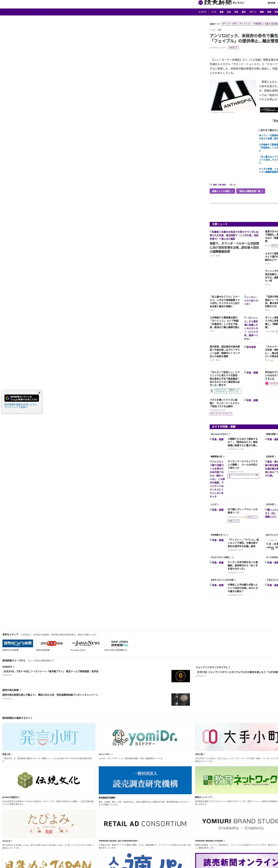Expand the 日本サッカーここだけの話 section
This screenshot has width=278, height=868.
pos(223,580)
